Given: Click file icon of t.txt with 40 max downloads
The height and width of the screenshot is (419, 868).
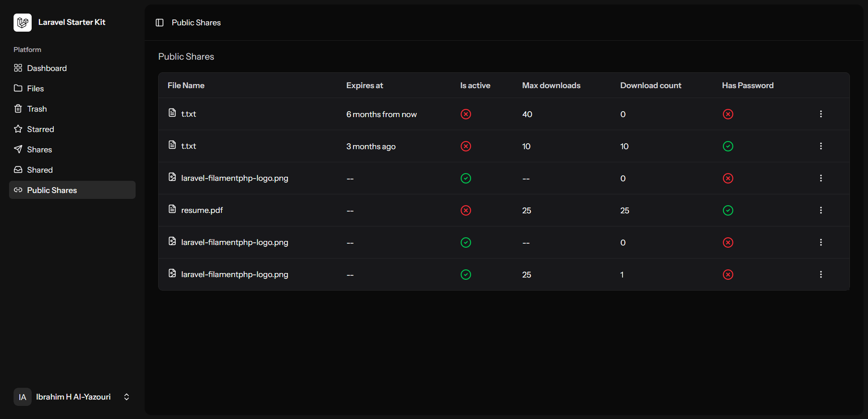Looking at the screenshot, I should (x=172, y=113).
